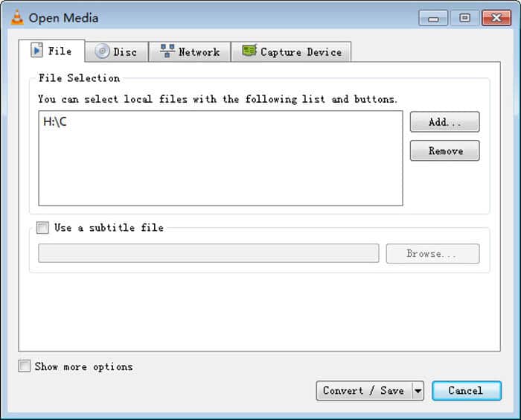Click the Disc tab disc icon
The height and width of the screenshot is (420, 521).
click(x=102, y=52)
